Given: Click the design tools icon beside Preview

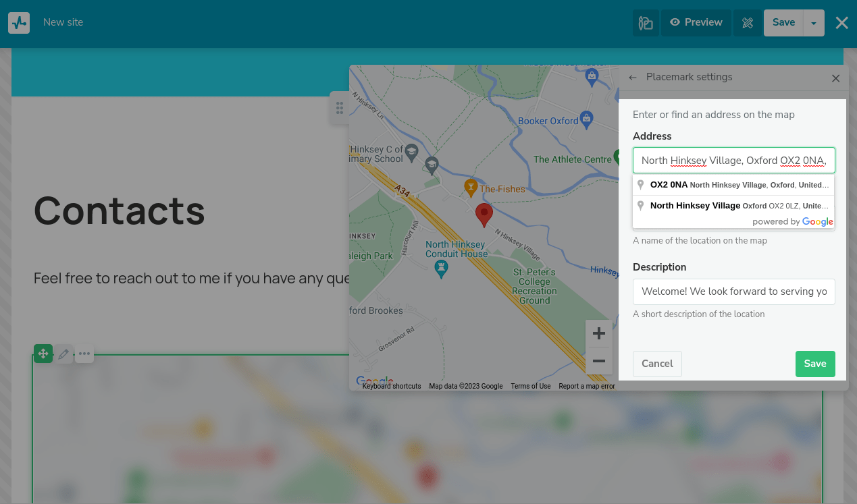Looking at the screenshot, I should [747, 23].
